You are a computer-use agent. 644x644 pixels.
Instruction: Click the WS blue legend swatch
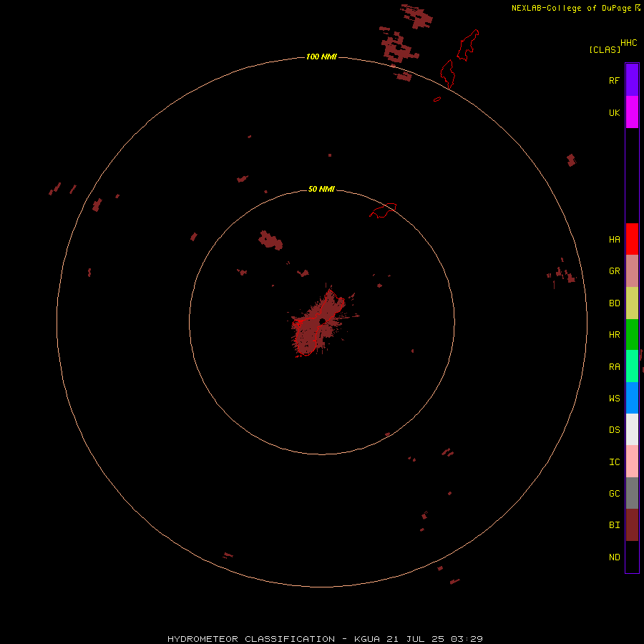(632, 398)
